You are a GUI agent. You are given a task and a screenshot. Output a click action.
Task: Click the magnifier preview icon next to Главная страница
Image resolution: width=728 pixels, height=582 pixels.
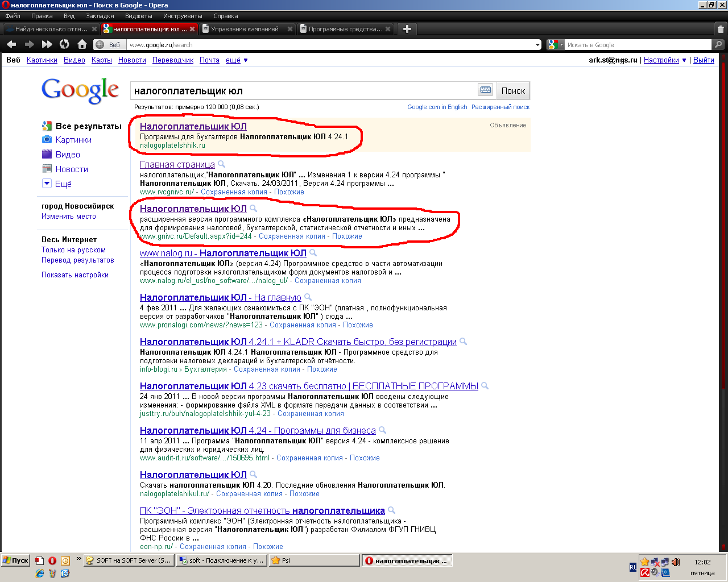tap(222, 164)
